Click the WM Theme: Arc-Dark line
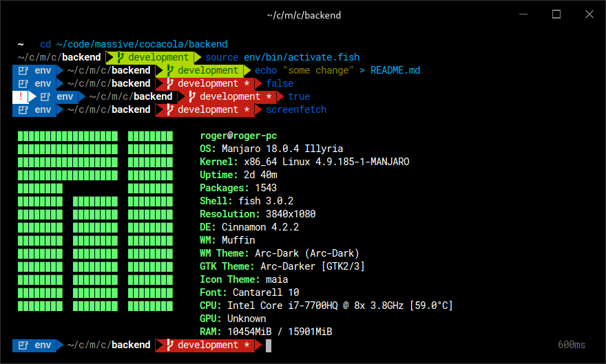606x364 pixels. (280, 254)
